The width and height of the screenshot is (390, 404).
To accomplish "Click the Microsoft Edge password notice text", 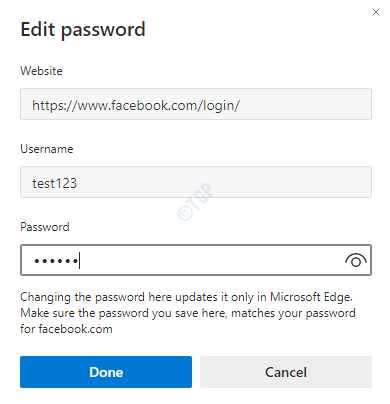I will pos(188,313).
